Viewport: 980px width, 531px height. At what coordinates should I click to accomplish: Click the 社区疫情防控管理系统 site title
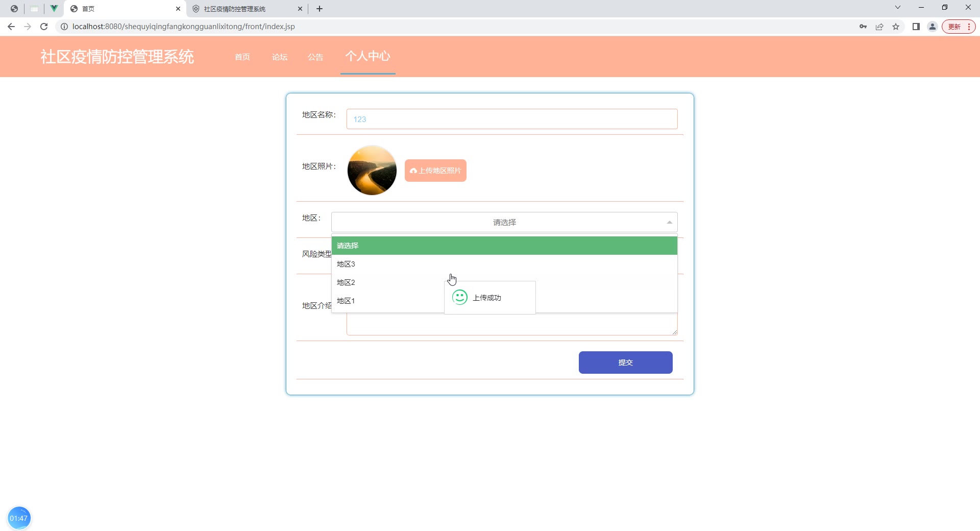tap(117, 57)
